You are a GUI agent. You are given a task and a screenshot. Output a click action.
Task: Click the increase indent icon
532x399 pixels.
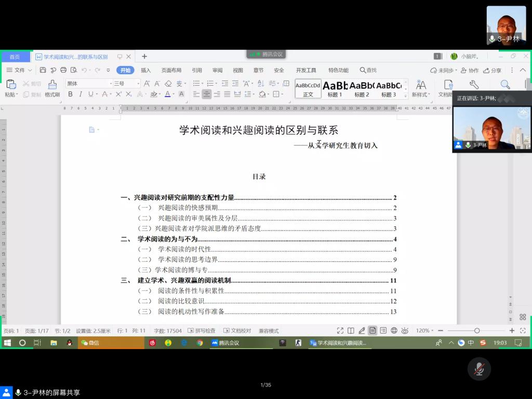(x=235, y=84)
